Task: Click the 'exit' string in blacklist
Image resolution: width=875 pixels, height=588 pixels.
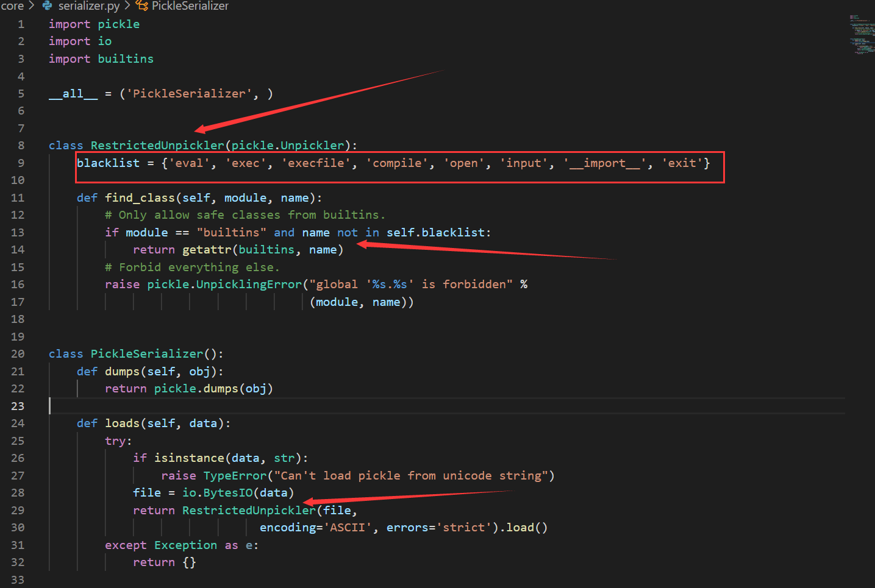Action: point(682,163)
